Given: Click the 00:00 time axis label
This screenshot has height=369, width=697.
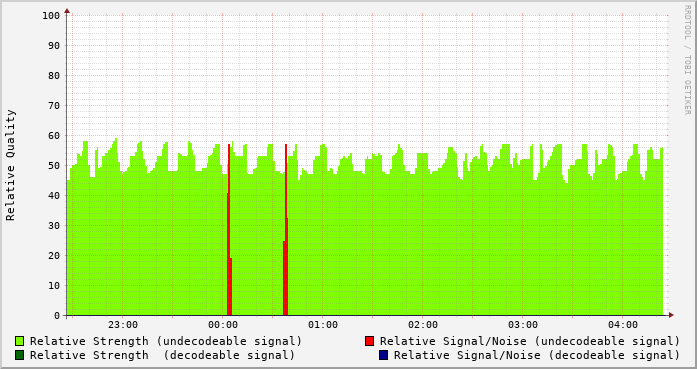Looking at the screenshot, I should click(x=223, y=325).
